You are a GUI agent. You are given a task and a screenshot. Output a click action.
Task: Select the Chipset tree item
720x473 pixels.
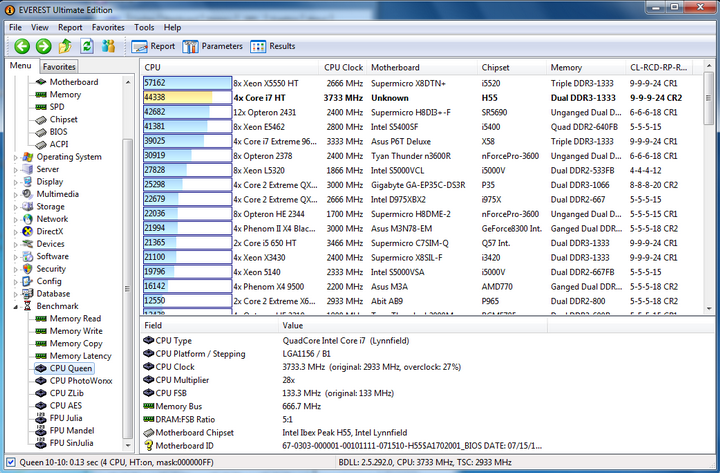point(63,119)
